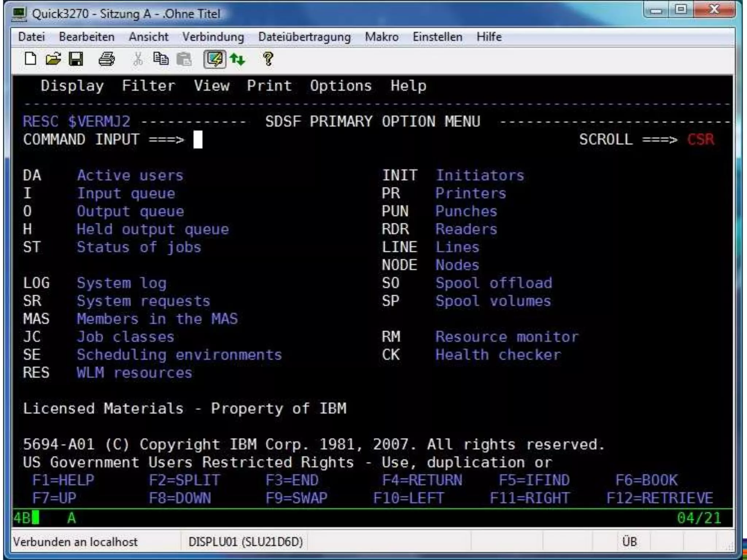Start file transfer with green arrows icon
This screenshot has height=560, width=747.
pos(237,59)
